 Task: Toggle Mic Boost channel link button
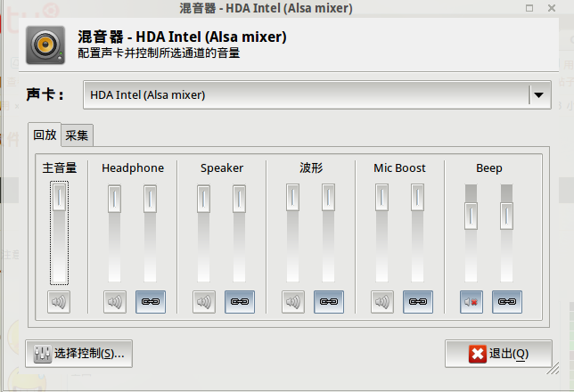tap(418, 302)
